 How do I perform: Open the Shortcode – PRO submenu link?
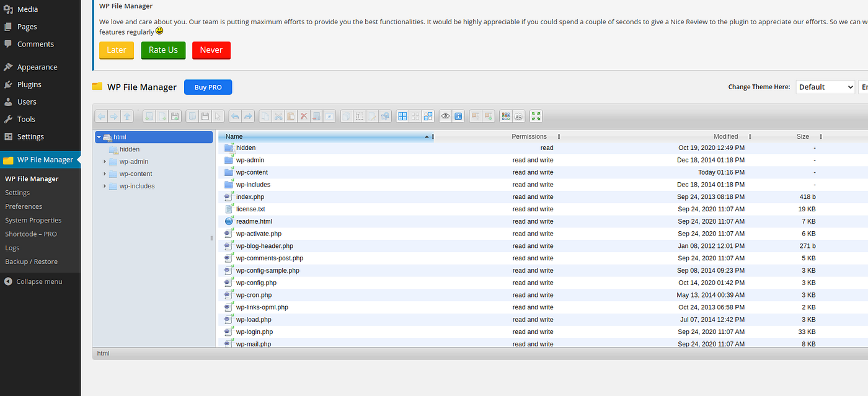(31, 234)
